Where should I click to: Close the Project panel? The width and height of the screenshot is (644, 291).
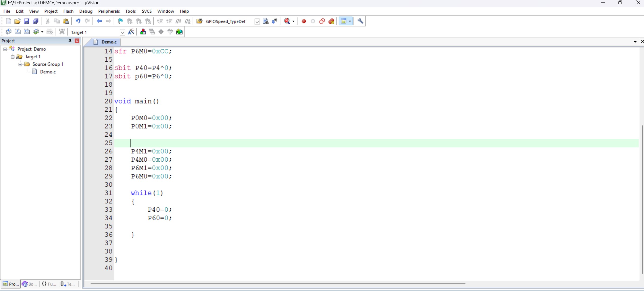point(77,41)
